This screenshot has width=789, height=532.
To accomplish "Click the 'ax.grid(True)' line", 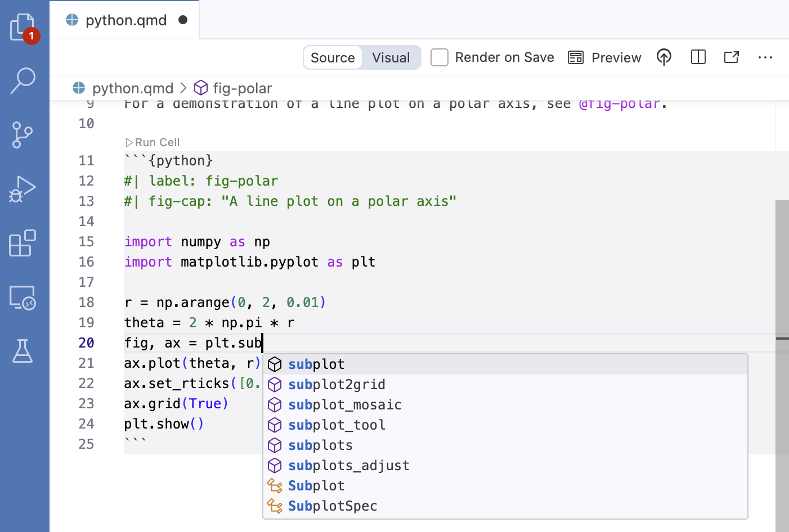I will pos(176,404).
